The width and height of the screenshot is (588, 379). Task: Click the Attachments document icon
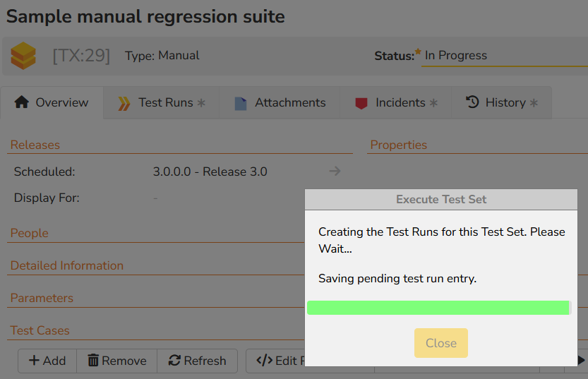point(240,104)
